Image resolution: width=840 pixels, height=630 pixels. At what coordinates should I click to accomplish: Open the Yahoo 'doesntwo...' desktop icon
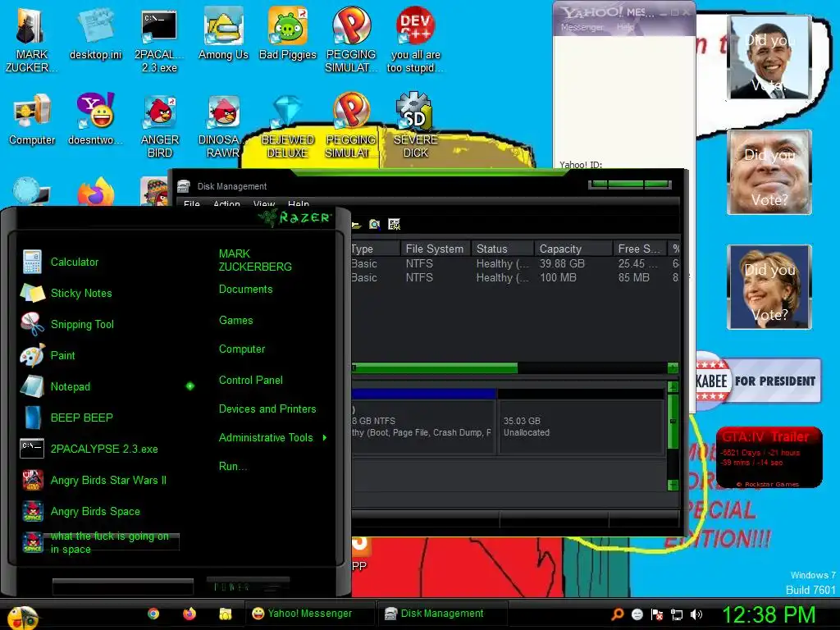pos(95,119)
